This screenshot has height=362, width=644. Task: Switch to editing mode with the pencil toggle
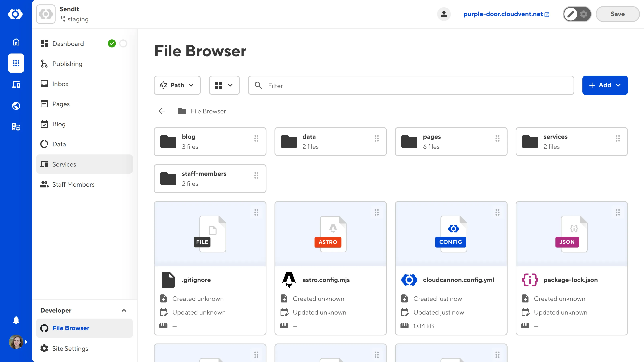[x=571, y=14]
